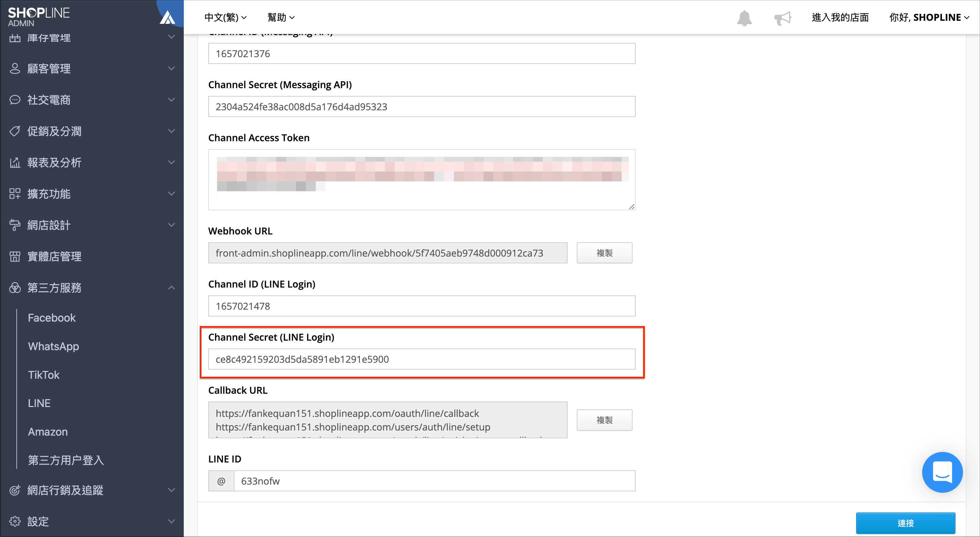Screen dimensions: 980x537
Task: Click the Callback URL text box
Action: (388, 420)
